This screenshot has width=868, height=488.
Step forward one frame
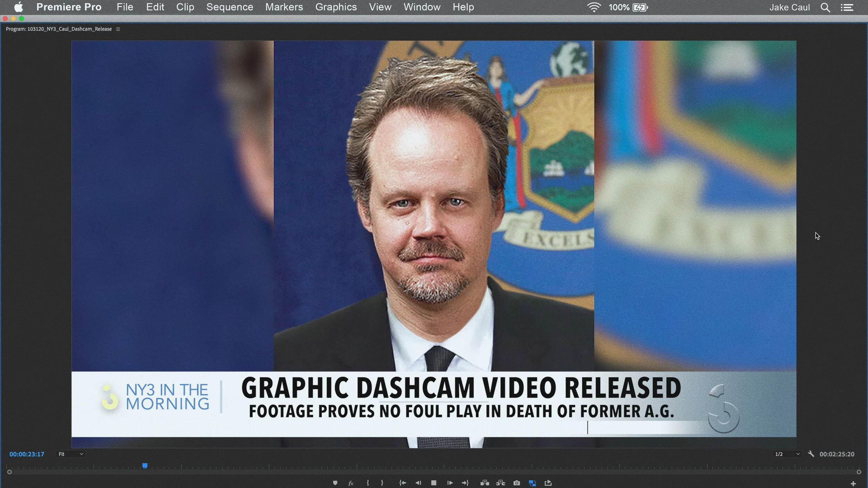(450, 483)
